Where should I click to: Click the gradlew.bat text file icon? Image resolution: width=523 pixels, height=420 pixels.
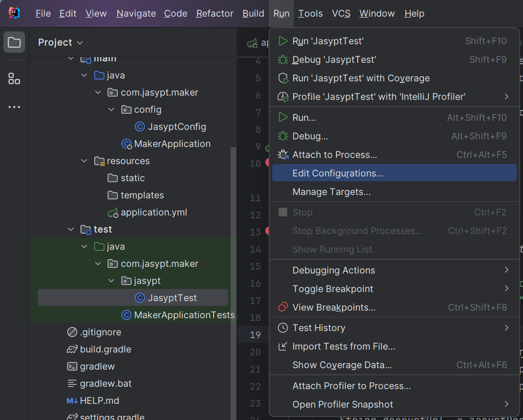pyautogui.click(x=72, y=384)
